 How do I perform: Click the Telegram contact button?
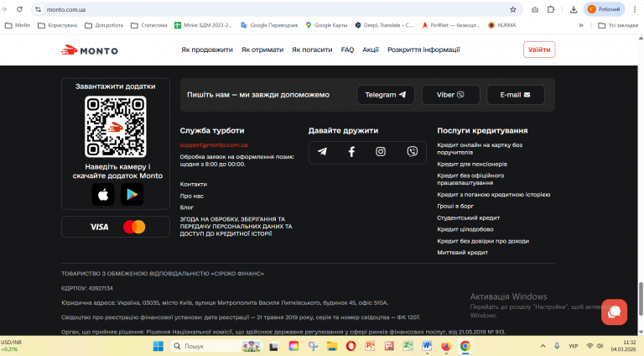(386, 95)
